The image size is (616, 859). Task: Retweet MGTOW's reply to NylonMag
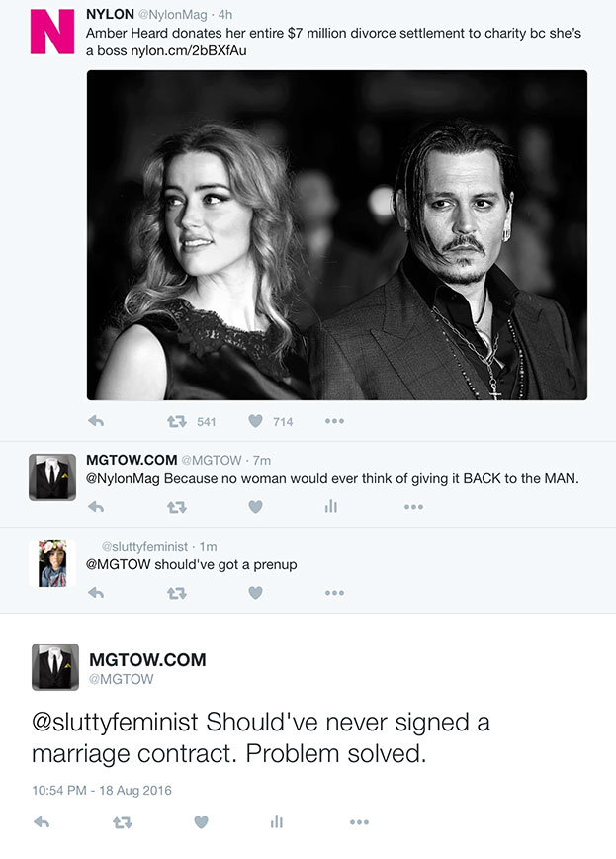(x=177, y=507)
